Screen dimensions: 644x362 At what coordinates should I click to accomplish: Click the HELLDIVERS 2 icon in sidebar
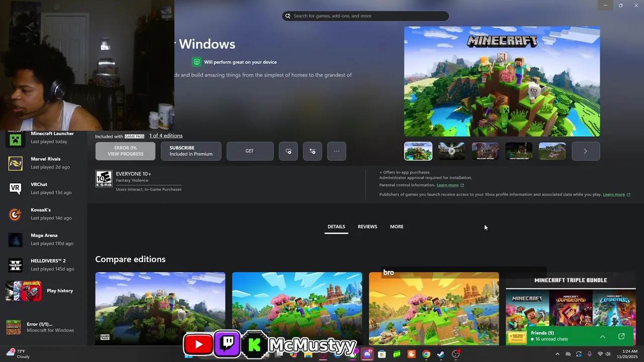tap(15, 265)
